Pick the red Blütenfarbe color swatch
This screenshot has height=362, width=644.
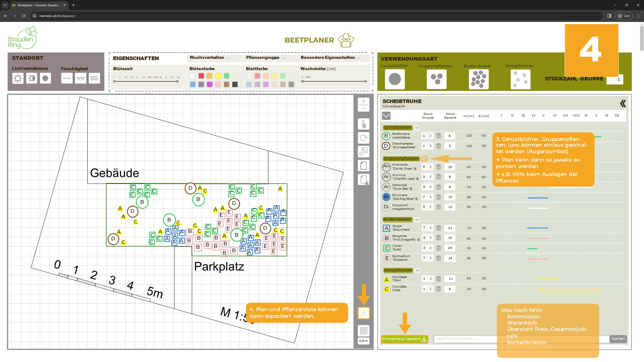pyautogui.click(x=201, y=76)
